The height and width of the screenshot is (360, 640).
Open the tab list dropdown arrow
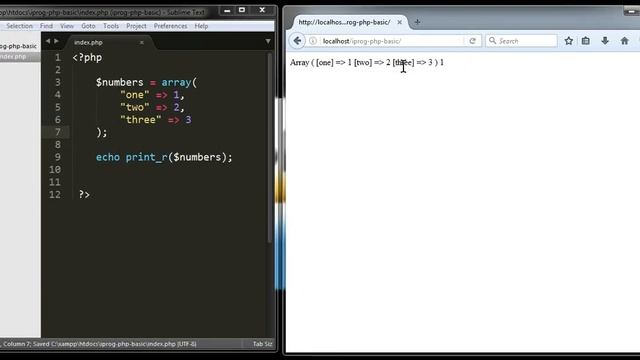click(268, 41)
